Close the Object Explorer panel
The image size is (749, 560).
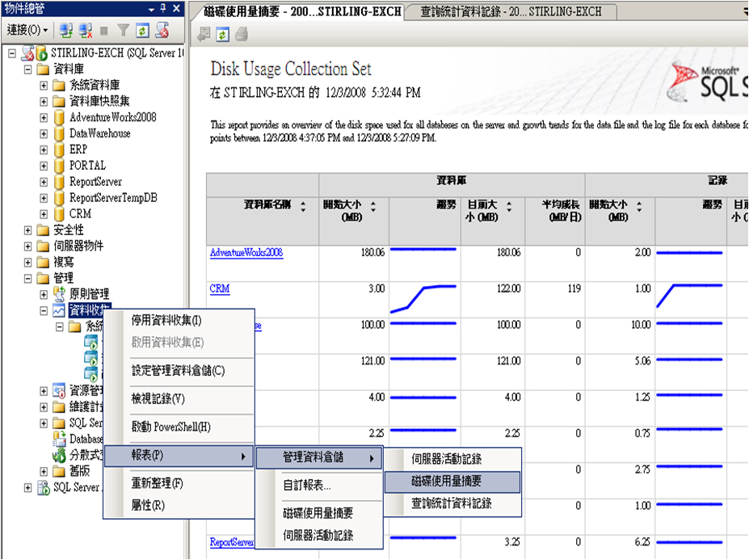pos(176,8)
